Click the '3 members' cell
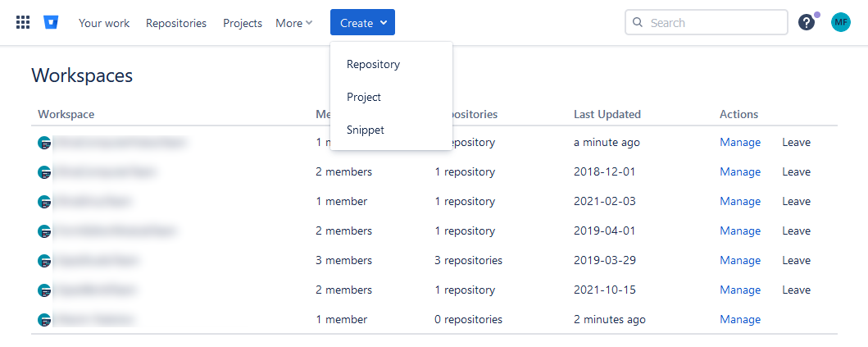Screen dimensions: 868x347 click(x=343, y=261)
